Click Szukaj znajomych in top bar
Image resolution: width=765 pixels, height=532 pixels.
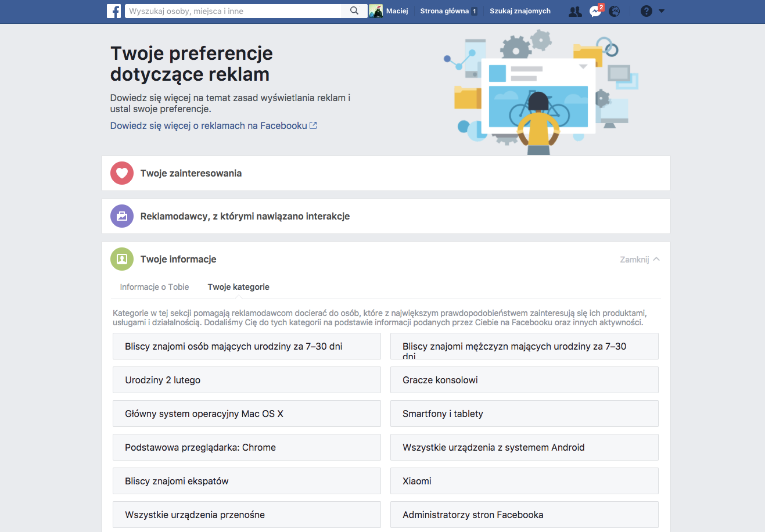coord(520,11)
